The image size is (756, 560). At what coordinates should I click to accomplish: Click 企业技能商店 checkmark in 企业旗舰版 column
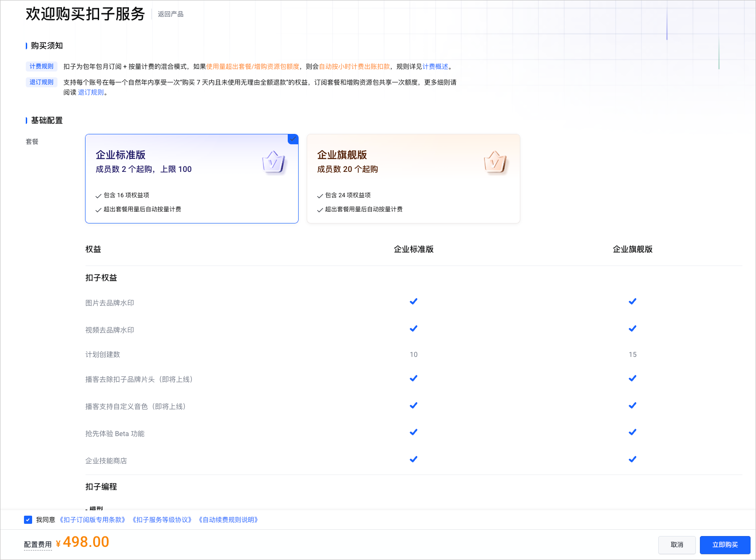(632, 459)
